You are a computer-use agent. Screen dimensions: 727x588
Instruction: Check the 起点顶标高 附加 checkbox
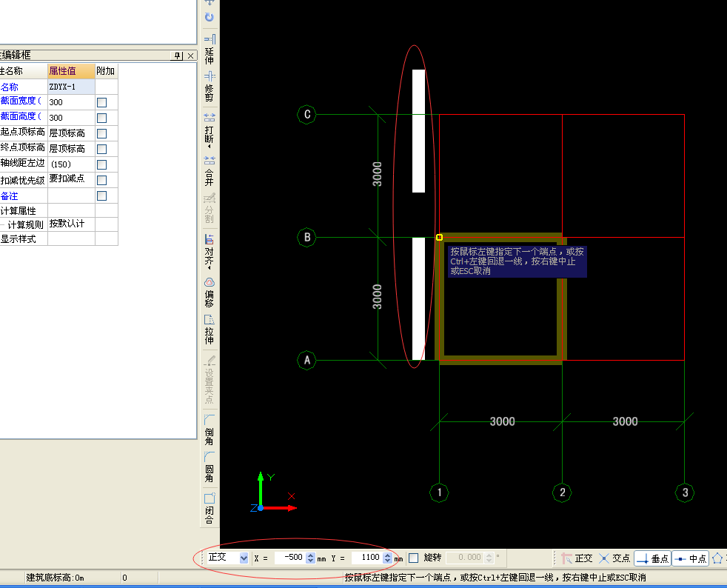[102, 133]
